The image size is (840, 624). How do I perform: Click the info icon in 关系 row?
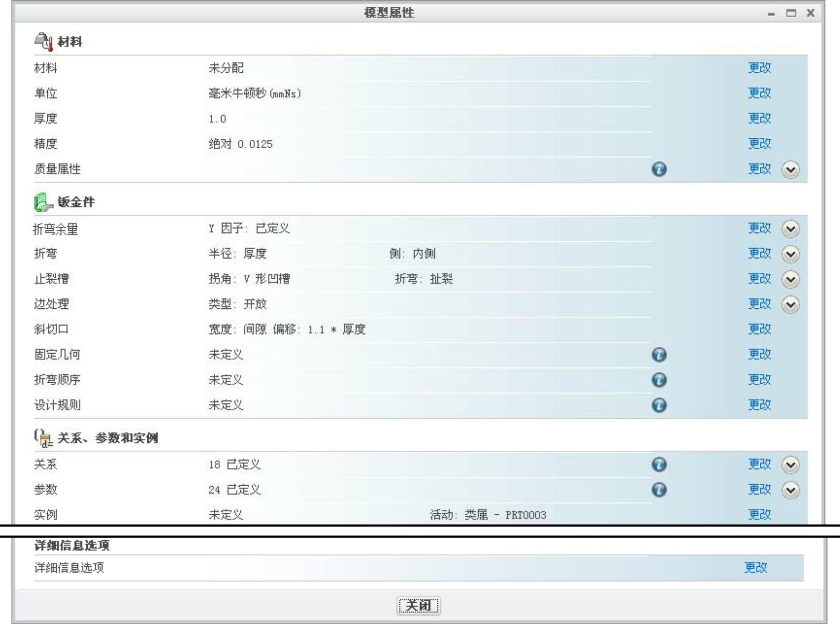pos(659,464)
